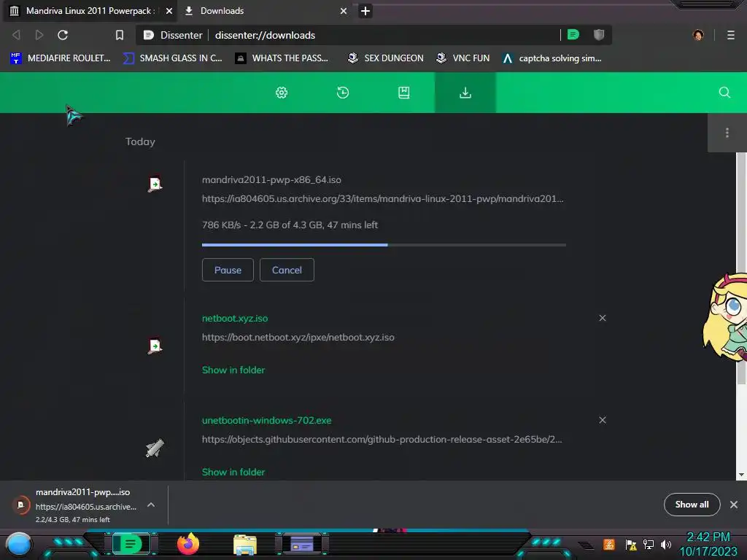Viewport: 747px width, 560px height.
Task: Close the bottom download shelf
Action: [734, 505]
